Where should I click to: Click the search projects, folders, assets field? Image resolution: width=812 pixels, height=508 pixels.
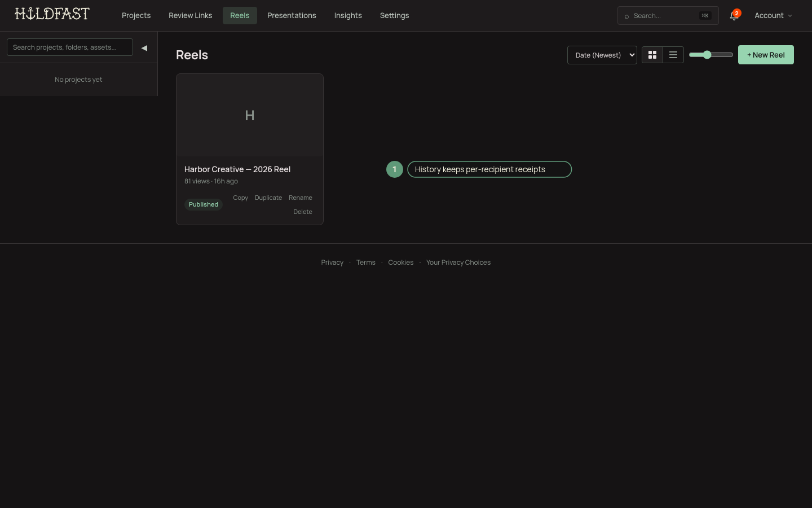pos(70,47)
